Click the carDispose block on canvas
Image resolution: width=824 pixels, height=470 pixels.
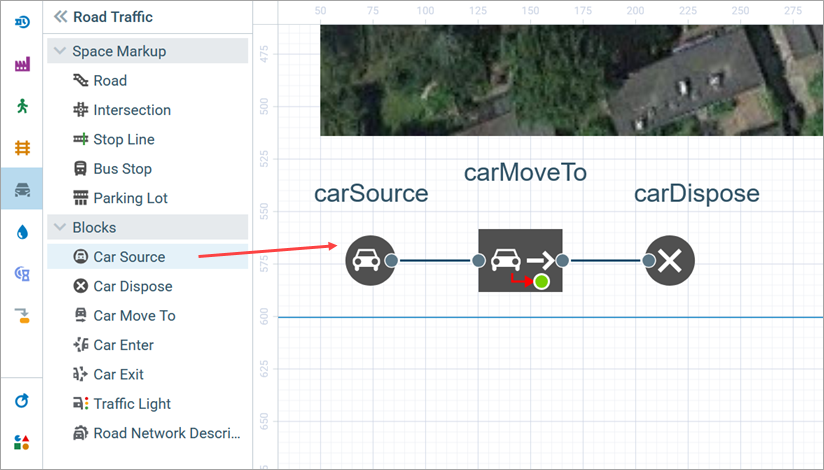coord(670,261)
